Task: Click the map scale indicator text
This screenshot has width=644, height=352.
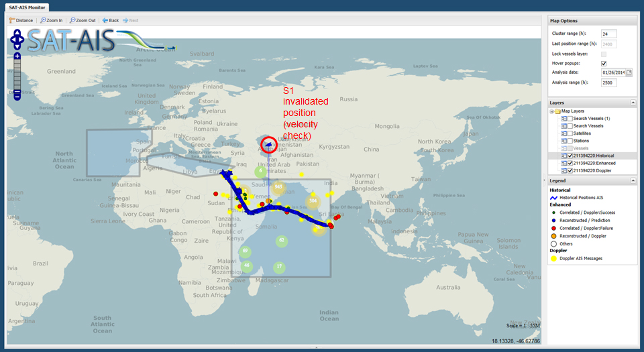Action: (x=523, y=326)
